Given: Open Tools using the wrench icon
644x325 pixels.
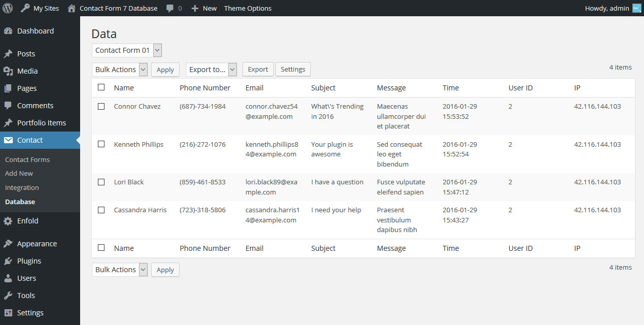Looking at the screenshot, I should point(8,296).
